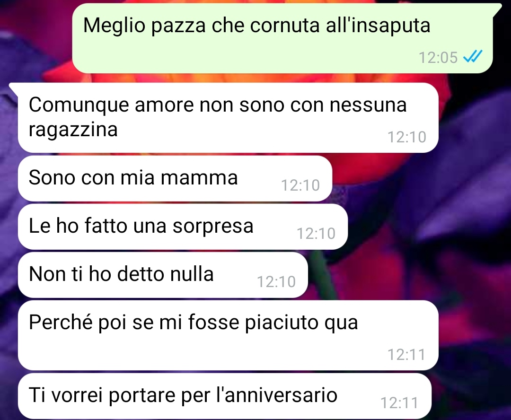
Task: Tap the 12:10 time on the 'ragazzina' message
Action: tap(407, 137)
